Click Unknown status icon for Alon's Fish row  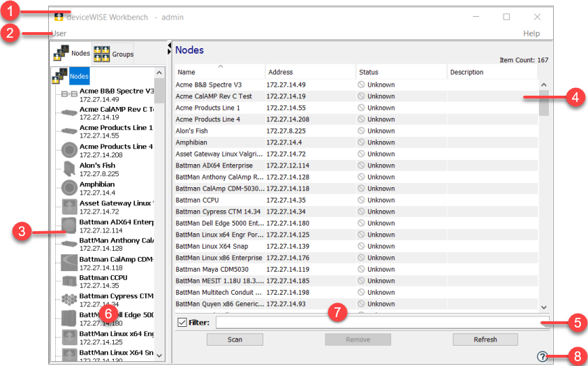361,131
